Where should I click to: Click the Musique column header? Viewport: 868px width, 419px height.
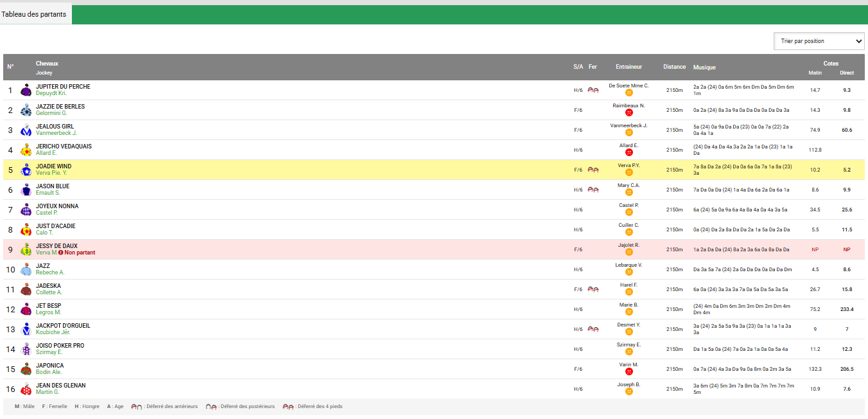[x=704, y=67]
